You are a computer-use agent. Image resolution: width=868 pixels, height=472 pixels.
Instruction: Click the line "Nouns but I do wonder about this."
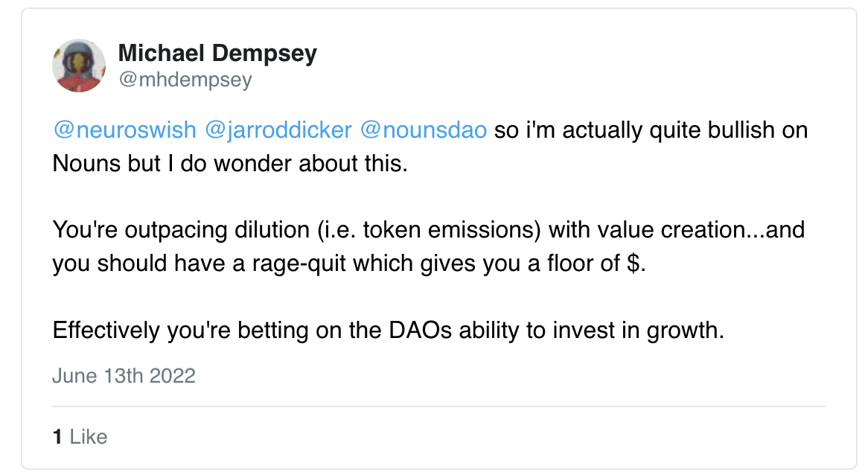click(230, 164)
